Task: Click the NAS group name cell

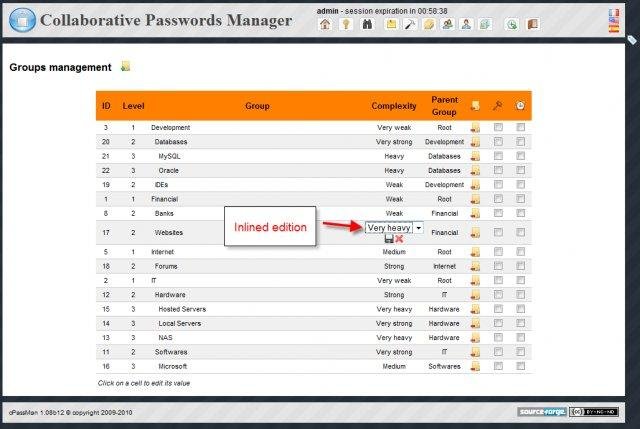Action: pyautogui.click(x=165, y=338)
